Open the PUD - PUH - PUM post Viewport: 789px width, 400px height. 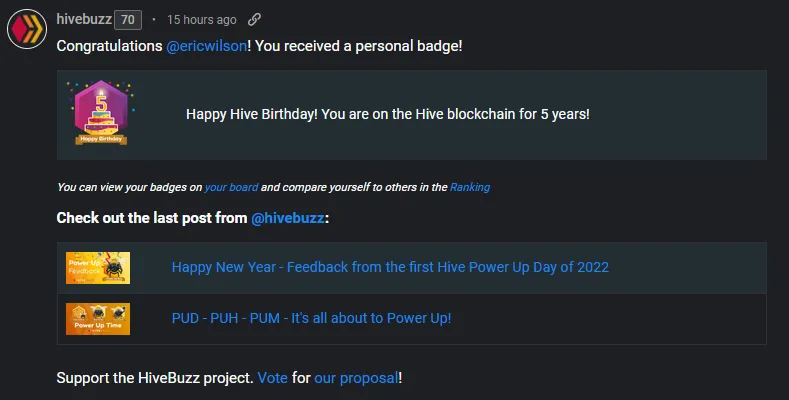(311, 318)
